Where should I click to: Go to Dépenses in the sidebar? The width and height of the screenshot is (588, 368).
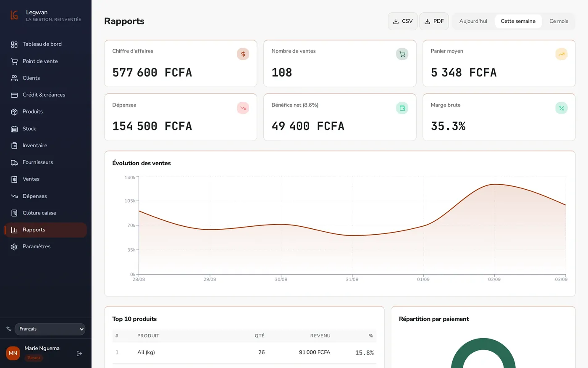[45, 196]
